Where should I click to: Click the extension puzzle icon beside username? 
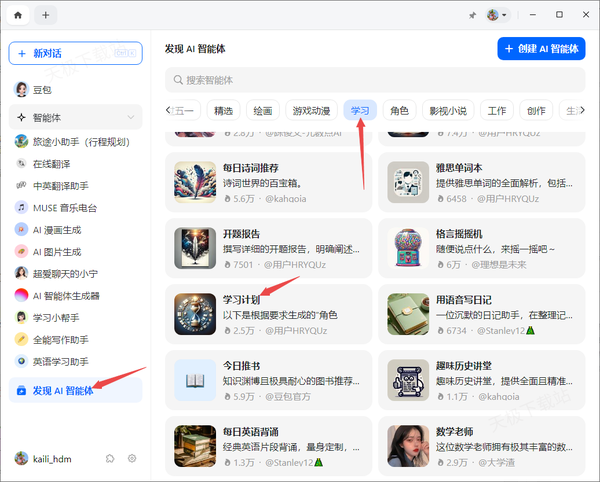pos(110,458)
